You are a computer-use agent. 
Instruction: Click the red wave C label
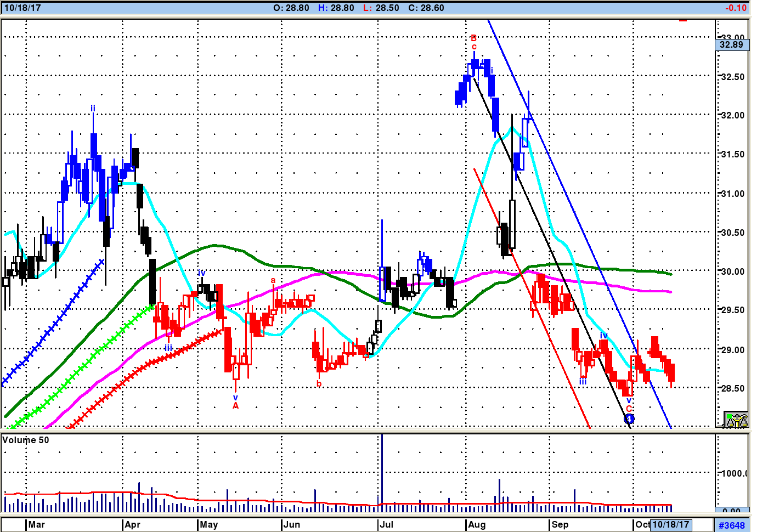[x=629, y=409]
